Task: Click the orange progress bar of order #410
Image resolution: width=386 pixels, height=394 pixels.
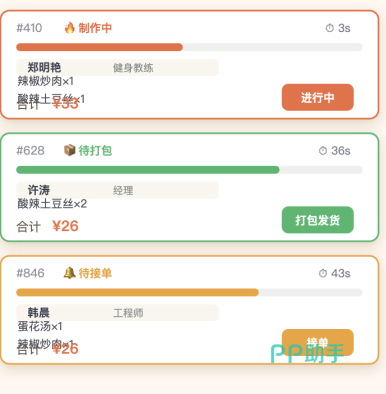Action: (189, 47)
